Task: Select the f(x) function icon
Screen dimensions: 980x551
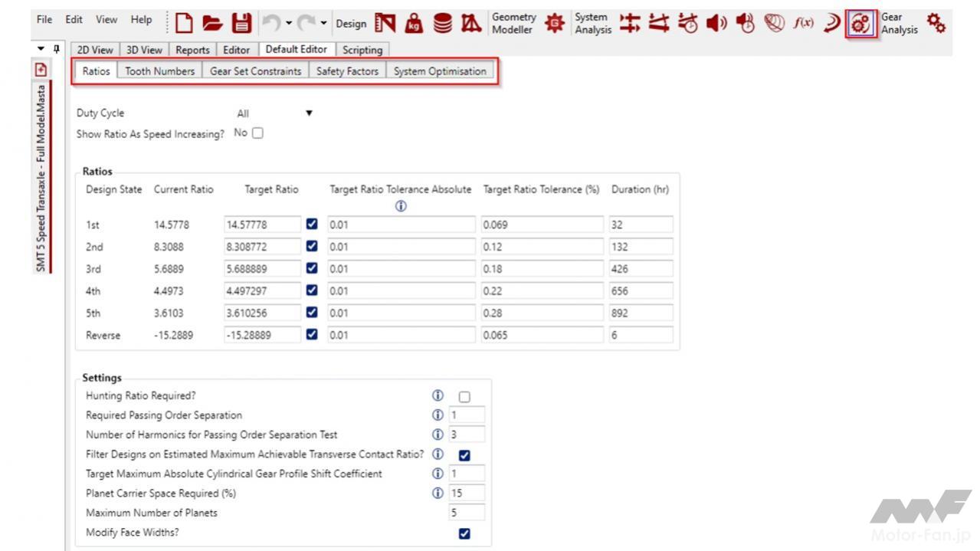Action: 803,23
